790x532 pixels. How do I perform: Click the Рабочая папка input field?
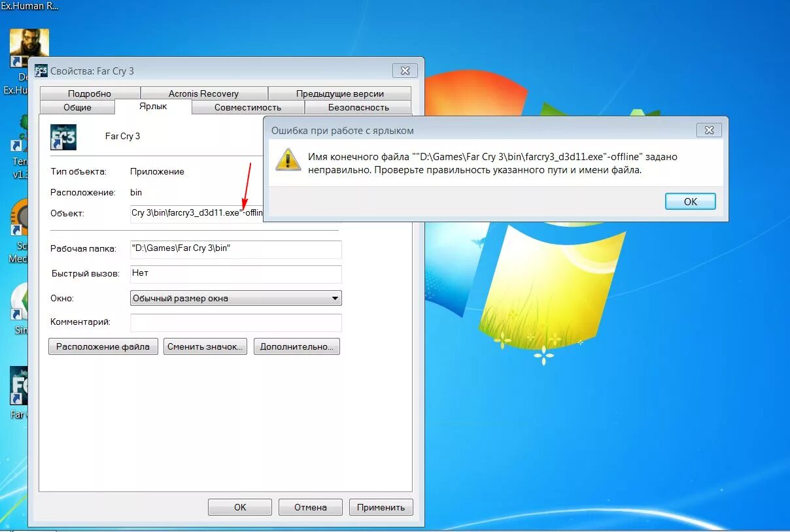(236, 249)
